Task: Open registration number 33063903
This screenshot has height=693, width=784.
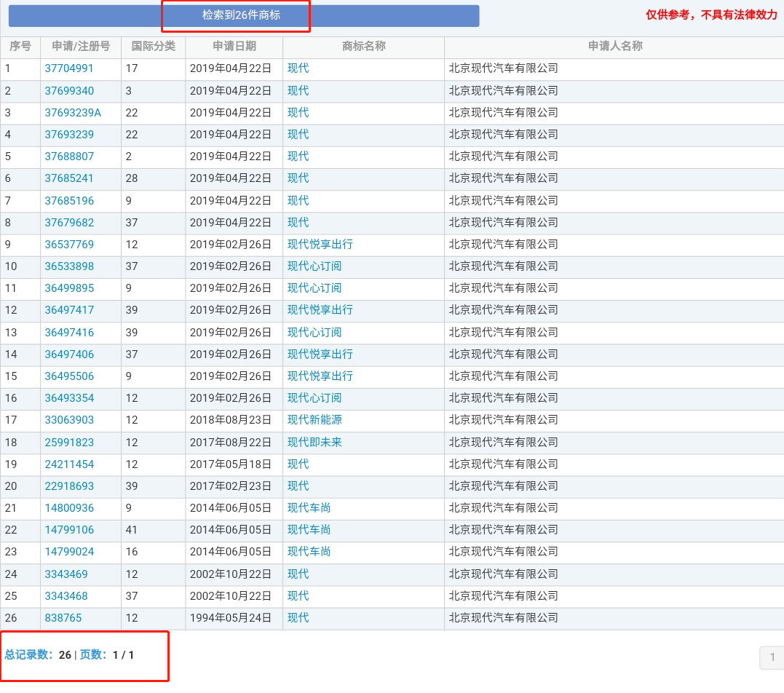Action: (x=69, y=420)
